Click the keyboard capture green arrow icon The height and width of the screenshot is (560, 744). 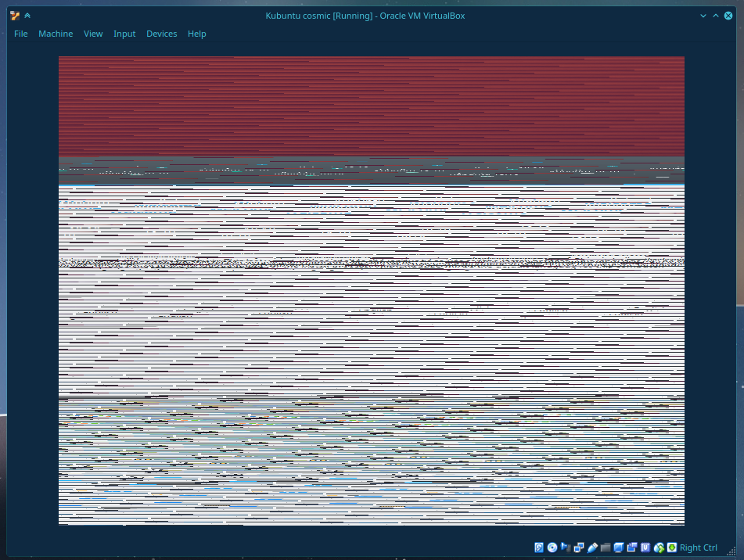(672, 547)
